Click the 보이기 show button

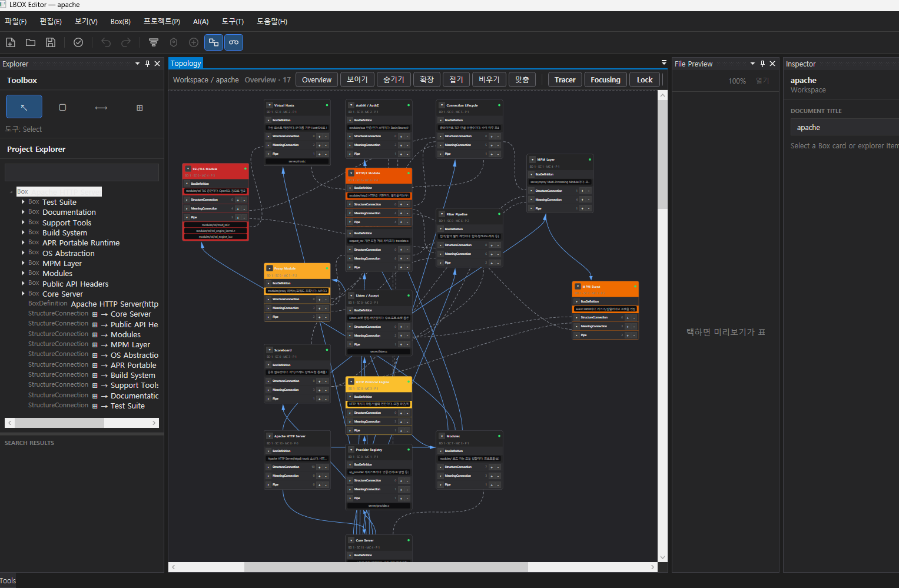[357, 79]
